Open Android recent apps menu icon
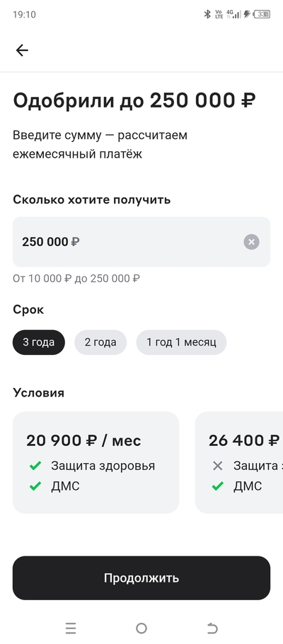Screen dimensions: 283x644 [x=71, y=628]
